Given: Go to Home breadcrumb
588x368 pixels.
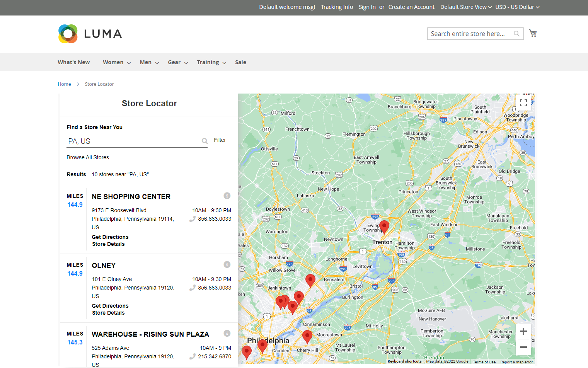Looking at the screenshot, I should coord(64,84).
